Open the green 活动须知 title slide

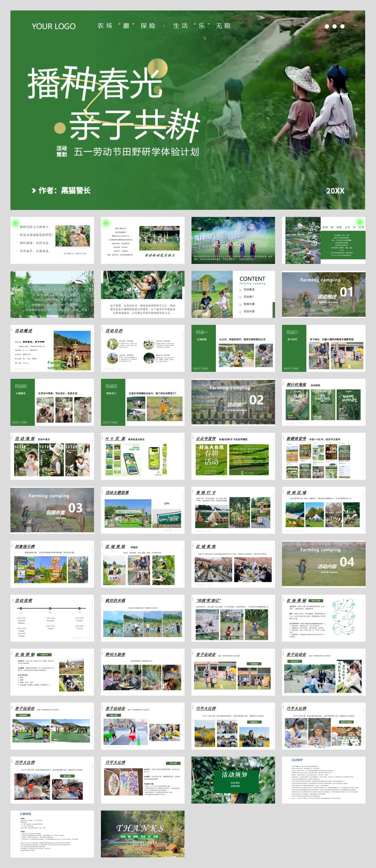(x=233, y=780)
